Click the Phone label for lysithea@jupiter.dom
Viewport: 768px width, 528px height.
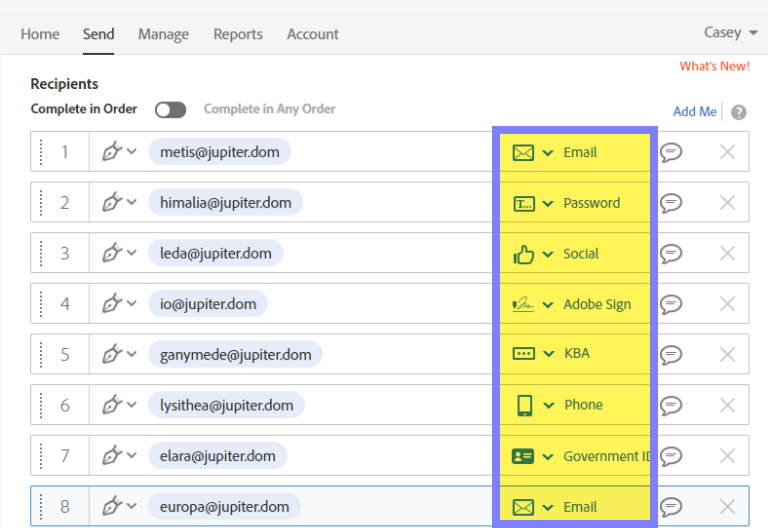pos(583,405)
